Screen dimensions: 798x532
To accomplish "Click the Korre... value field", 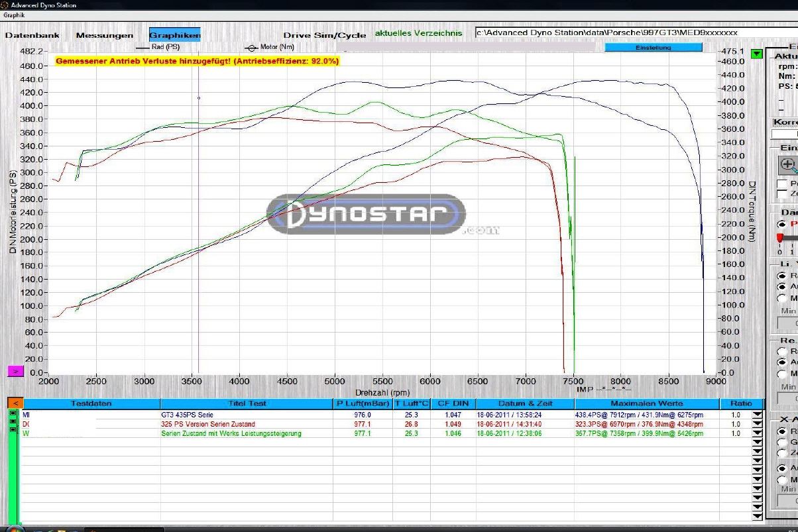I will pos(785,134).
